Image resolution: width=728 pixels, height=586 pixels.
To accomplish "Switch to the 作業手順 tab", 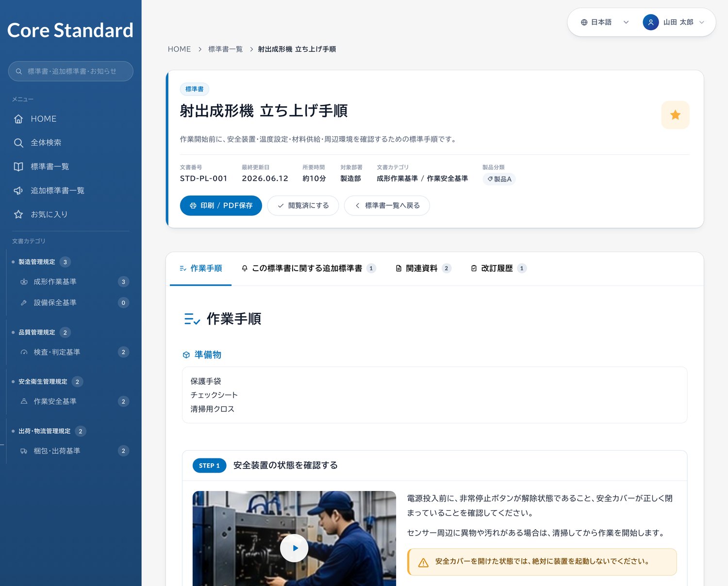I will pyautogui.click(x=200, y=268).
